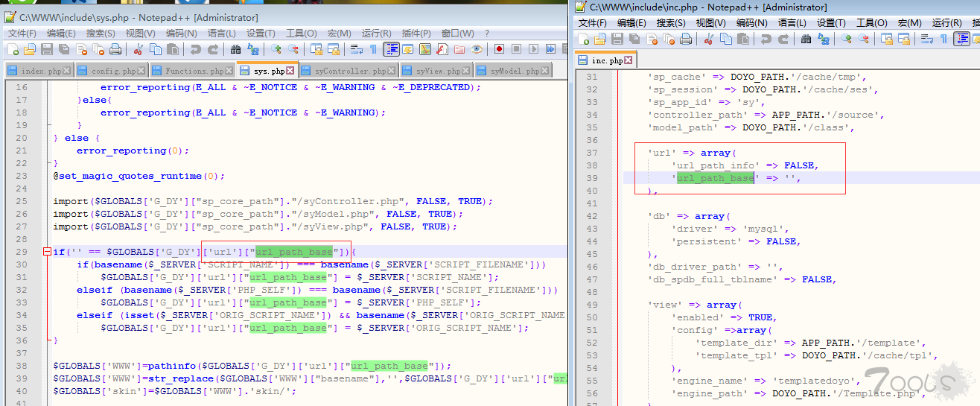980x406 pixels.
Task: Start macro recording in sys.php window
Action: (x=499, y=49)
